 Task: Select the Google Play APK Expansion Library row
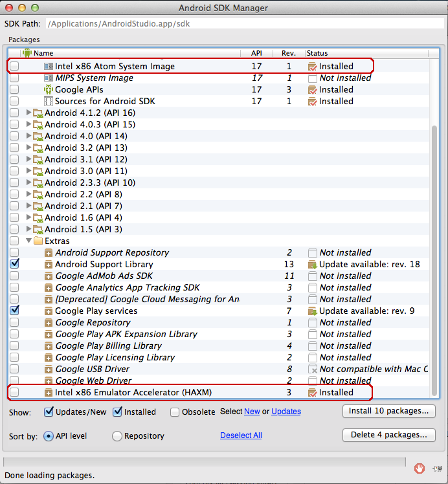click(218, 335)
